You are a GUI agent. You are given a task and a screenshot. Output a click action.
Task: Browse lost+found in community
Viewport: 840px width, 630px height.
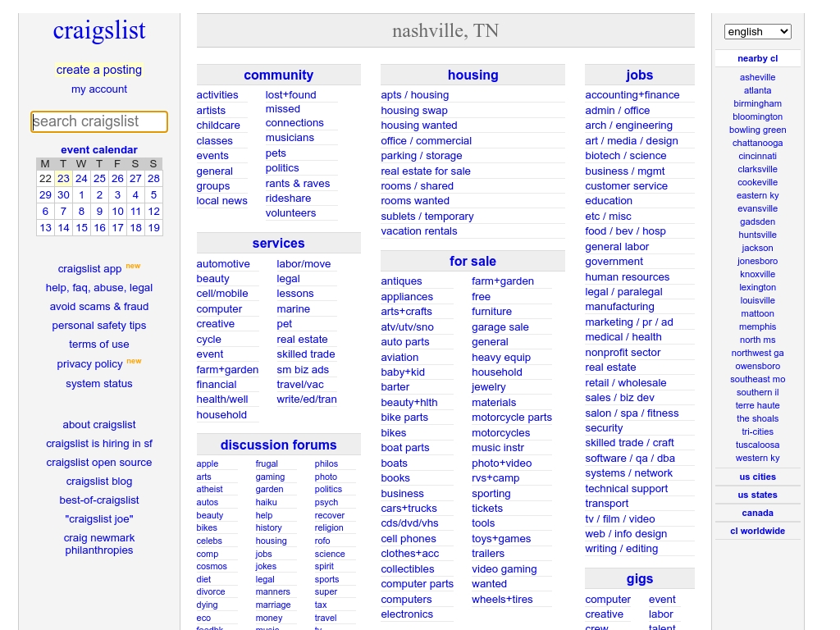click(x=291, y=95)
